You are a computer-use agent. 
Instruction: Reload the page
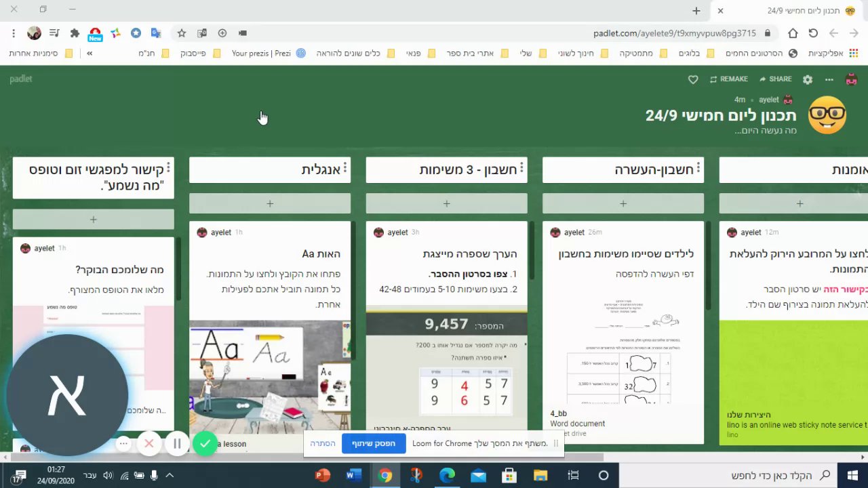[813, 33]
